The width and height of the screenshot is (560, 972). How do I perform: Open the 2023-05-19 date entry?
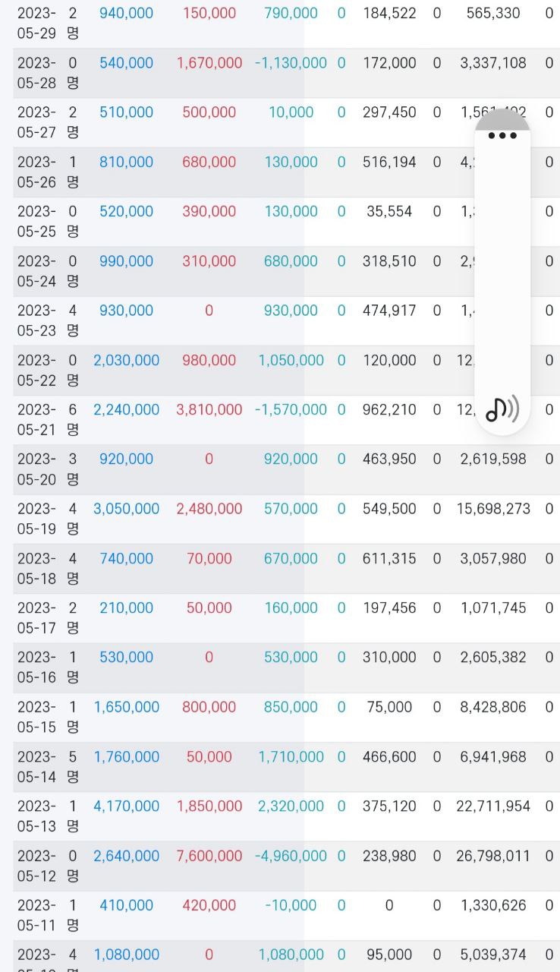click(36, 519)
